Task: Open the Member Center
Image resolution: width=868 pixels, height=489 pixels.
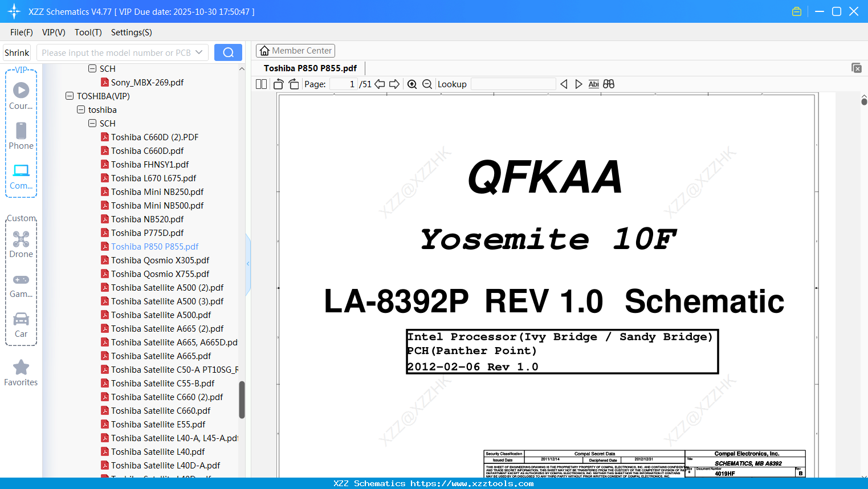Action: coord(295,51)
